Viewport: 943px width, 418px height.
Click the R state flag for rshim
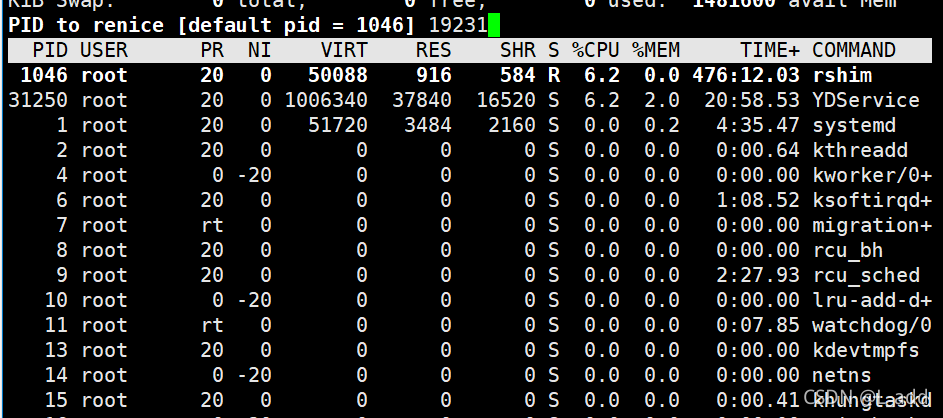(553, 75)
